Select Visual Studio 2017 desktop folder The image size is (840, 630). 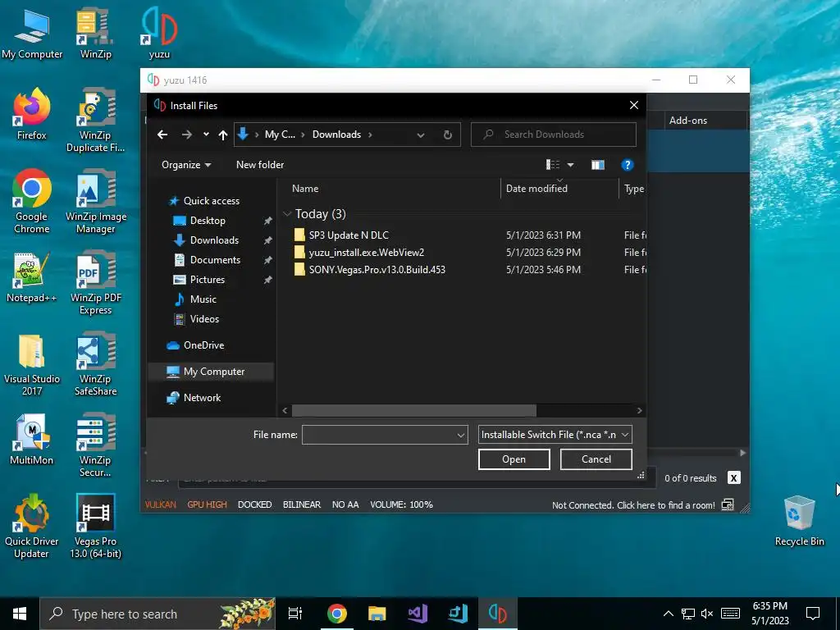pyautogui.click(x=32, y=364)
